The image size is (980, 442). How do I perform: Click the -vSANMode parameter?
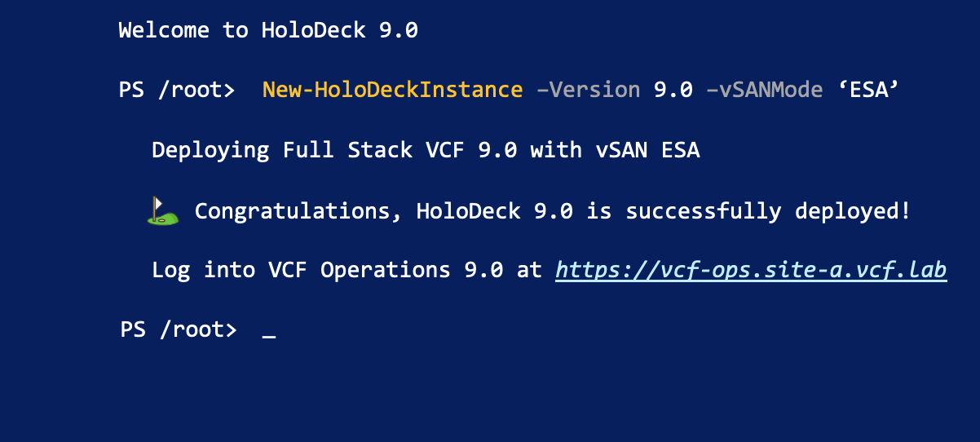coord(764,89)
